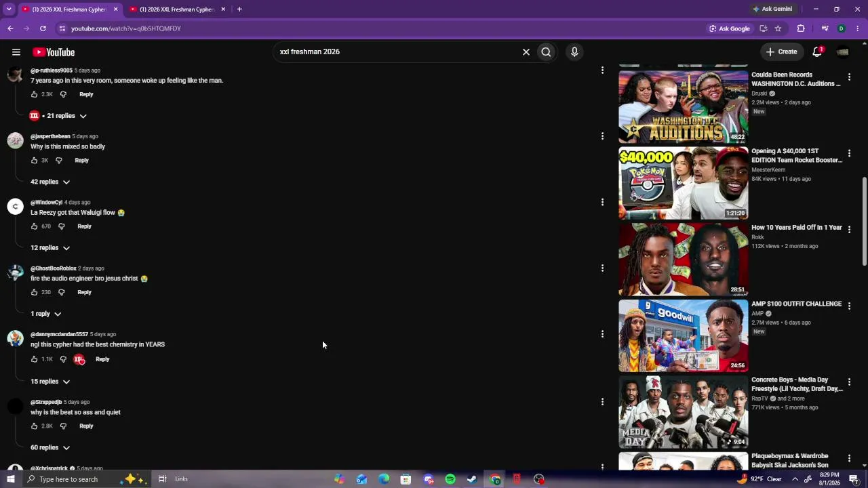Expand the 1 reply thread
This screenshot has width=868, height=488.
click(x=46, y=314)
